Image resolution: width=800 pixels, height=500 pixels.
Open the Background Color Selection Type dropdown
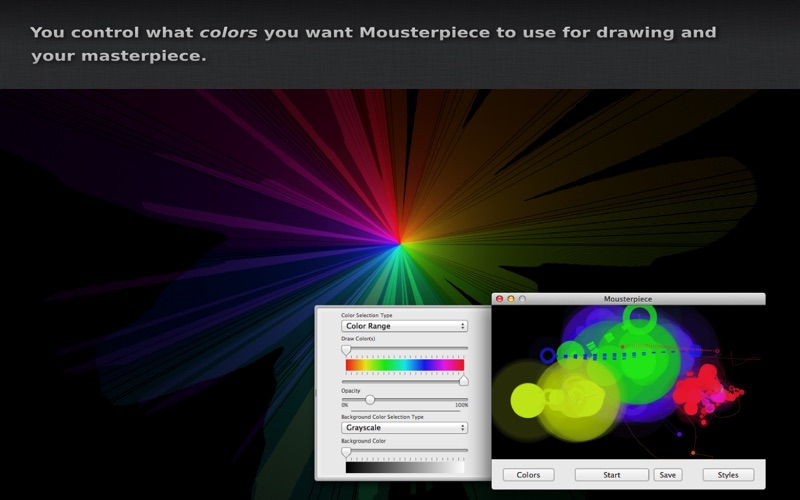(404, 427)
